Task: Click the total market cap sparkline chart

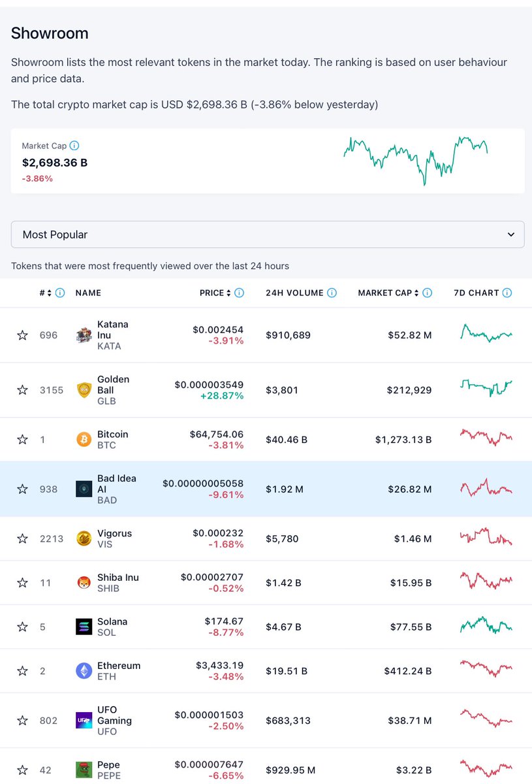Action: (416, 161)
